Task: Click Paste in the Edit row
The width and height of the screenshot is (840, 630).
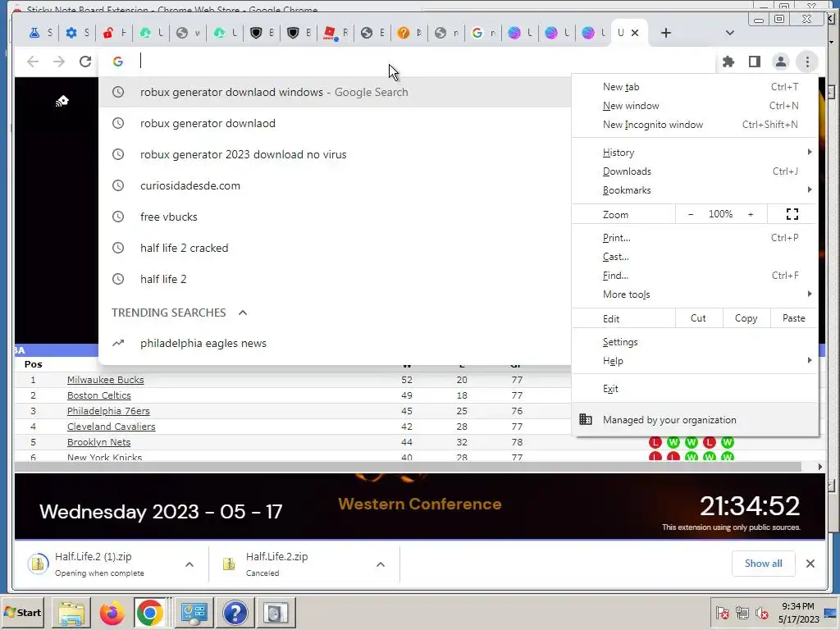Action: click(x=794, y=318)
